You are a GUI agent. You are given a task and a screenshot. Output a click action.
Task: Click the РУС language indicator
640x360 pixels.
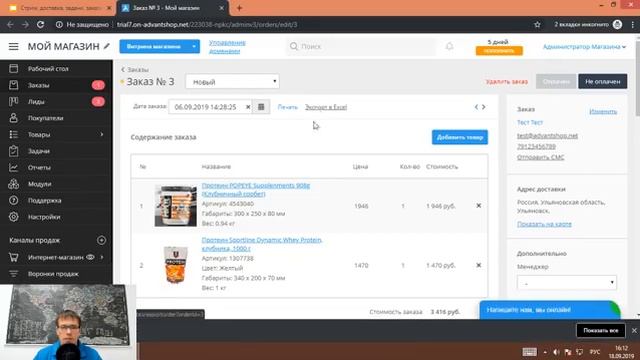[595, 352]
